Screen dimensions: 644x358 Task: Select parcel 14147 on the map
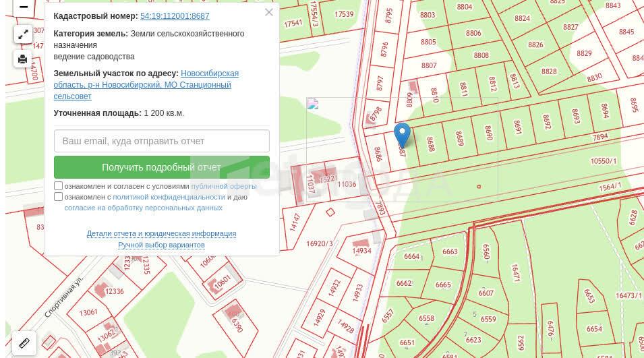(295, 222)
